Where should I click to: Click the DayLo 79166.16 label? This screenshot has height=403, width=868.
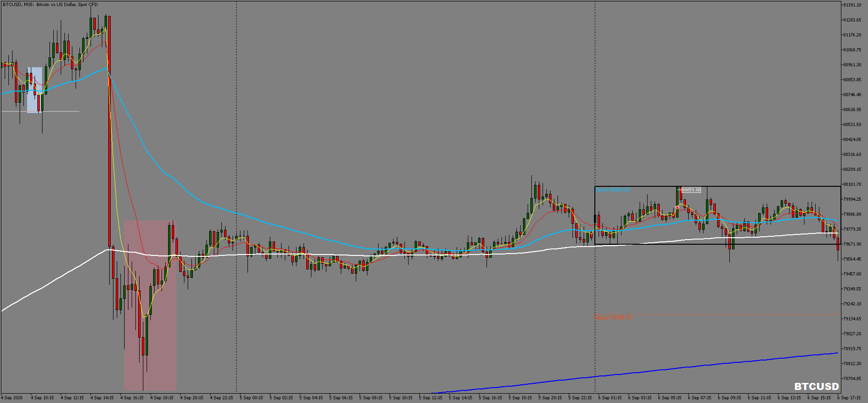(614, 318)
